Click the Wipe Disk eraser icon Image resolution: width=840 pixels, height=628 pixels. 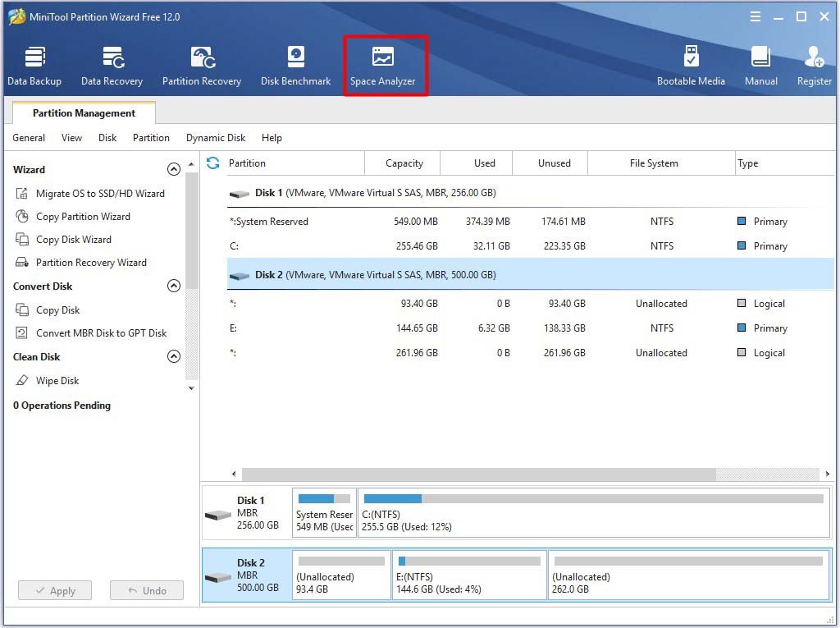[22, 380]
